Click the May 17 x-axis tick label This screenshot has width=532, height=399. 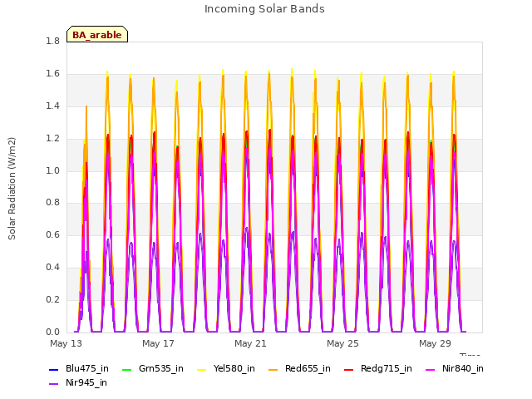[x=158, y=343]
